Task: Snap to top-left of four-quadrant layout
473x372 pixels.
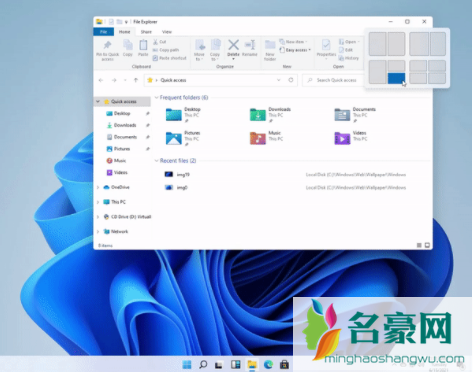Action: click(x=418, y=66)
